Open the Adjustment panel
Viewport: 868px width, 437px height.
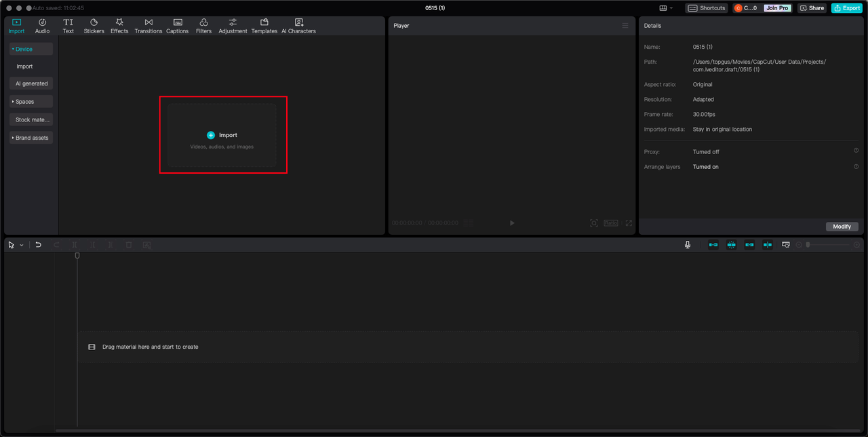pos(233,26)
